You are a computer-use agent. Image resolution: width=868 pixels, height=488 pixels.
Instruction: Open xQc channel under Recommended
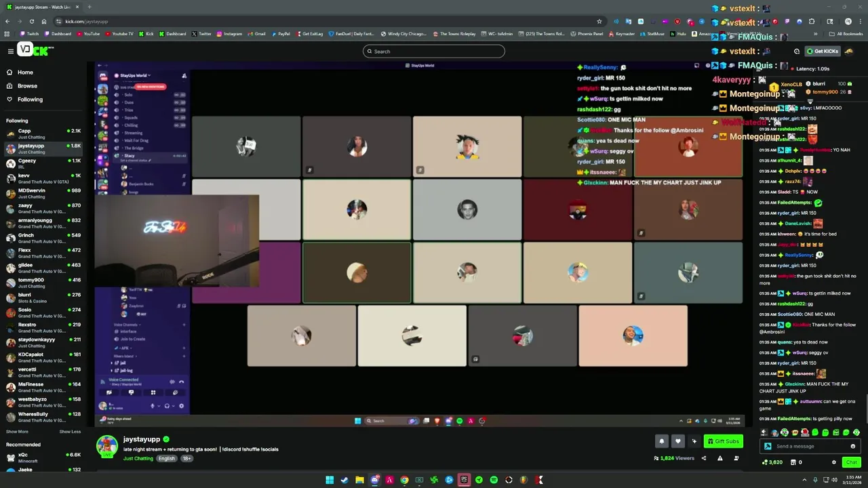[43, 457]
